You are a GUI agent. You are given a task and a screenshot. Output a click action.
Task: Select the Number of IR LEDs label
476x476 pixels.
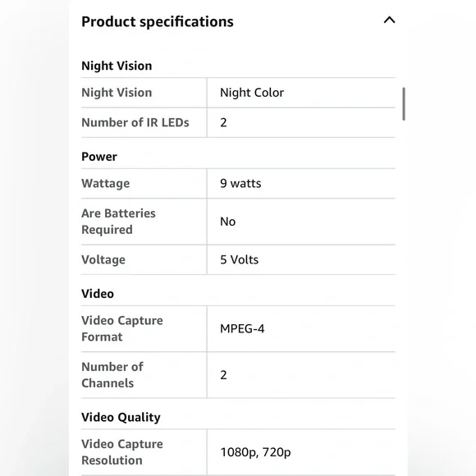pyautogui.click(x=135, y=122)
